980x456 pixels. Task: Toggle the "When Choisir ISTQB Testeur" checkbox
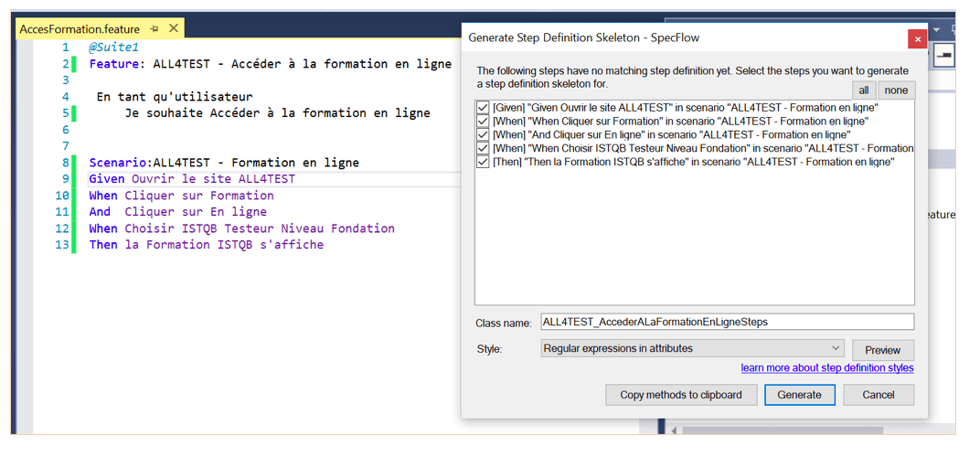pos(483,148)
